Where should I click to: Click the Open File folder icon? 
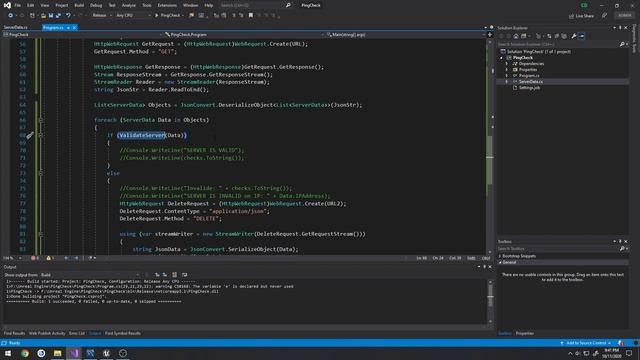[x=43, y=16]
